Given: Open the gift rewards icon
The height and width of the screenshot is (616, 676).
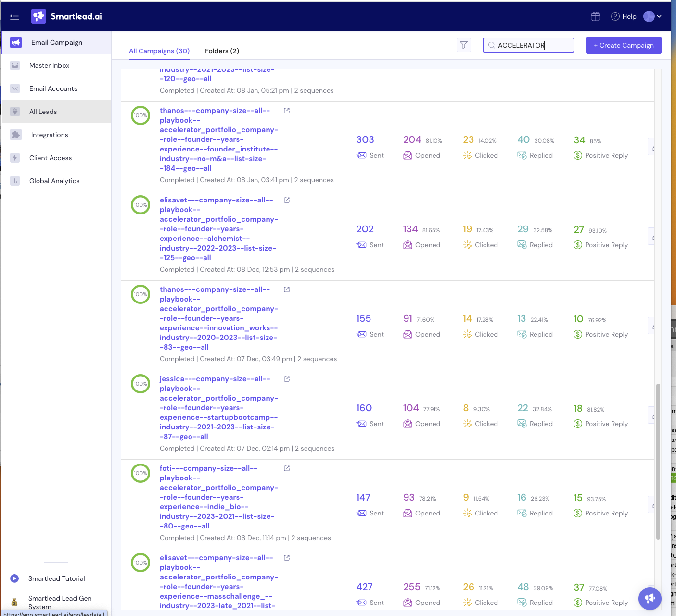Looking at the screenshot, I should click(596, 16).
